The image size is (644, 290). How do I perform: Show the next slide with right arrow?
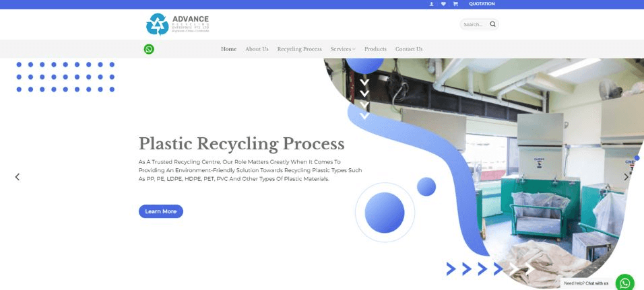point(626,177)
